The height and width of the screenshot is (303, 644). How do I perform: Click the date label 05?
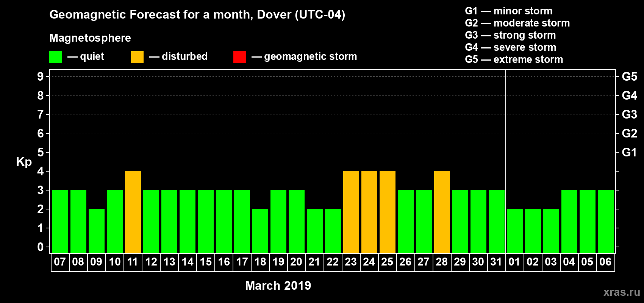[x=587, y=262]
